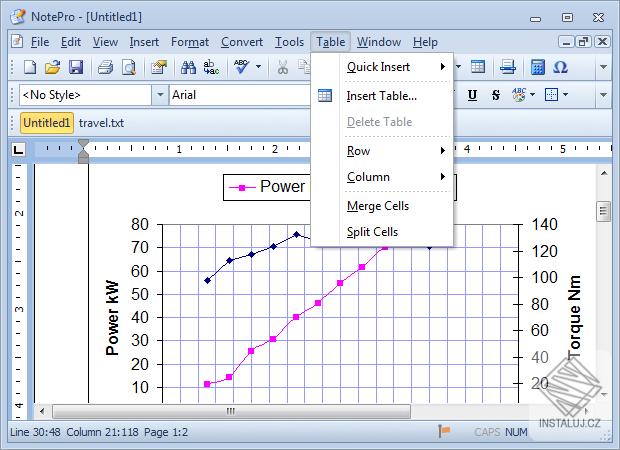Click the horizontal scrollbar thumb
This screenshot has height=450, width=620.
pos(231,411)
